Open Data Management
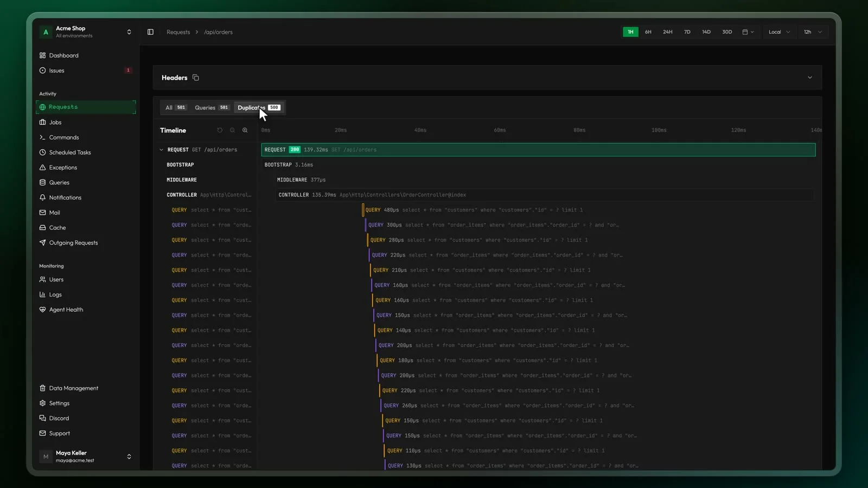 73,388
